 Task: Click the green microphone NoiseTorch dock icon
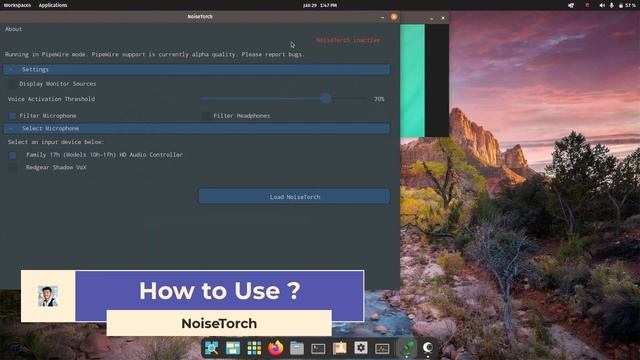407,348
